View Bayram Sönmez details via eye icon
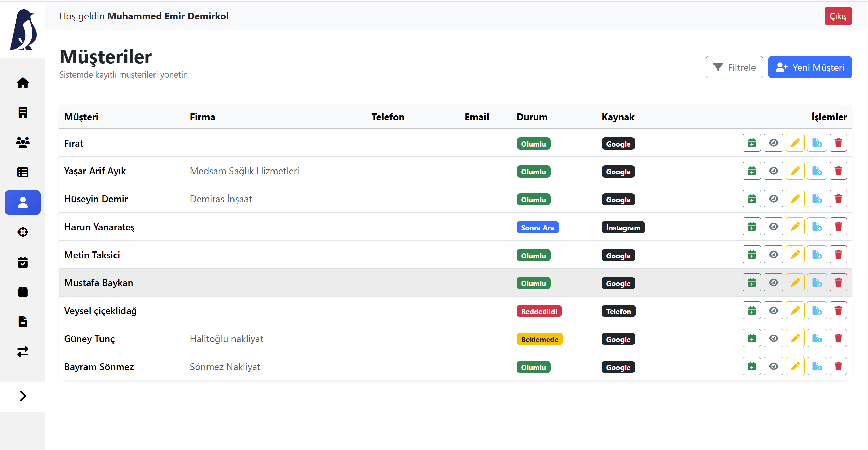This screenshot has height=450, width=868. click(x=773, y=367)
